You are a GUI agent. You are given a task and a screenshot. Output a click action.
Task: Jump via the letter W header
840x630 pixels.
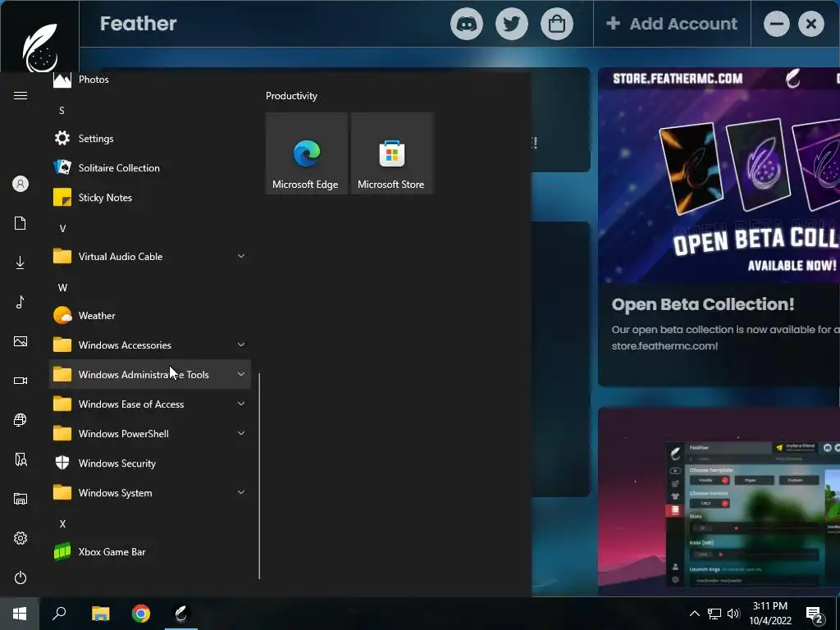coord(62,288)
